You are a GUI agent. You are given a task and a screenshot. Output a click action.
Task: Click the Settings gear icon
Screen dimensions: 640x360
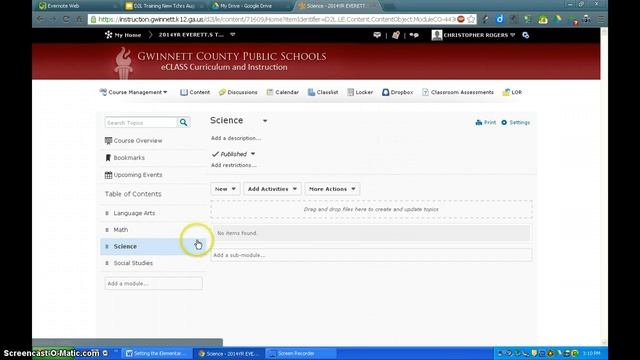[504, 122]
